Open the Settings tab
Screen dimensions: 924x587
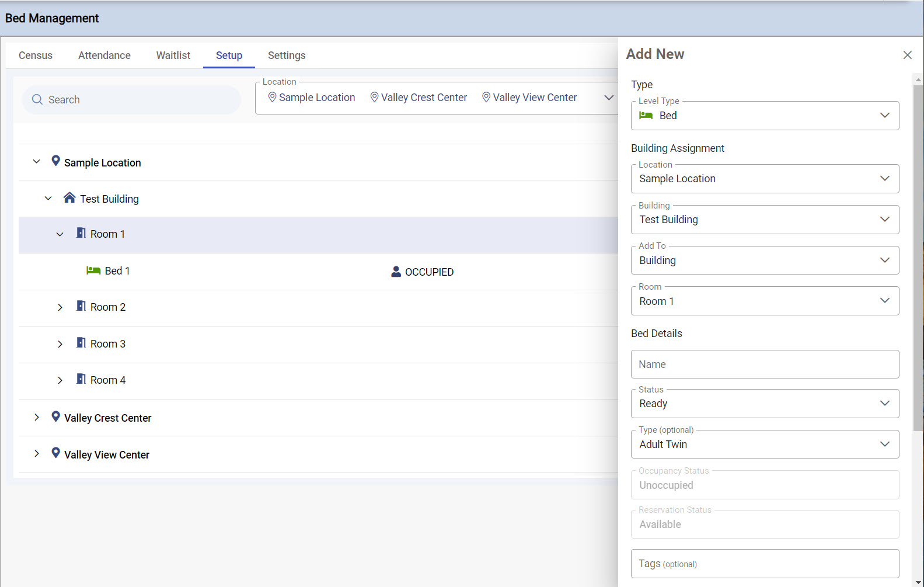tap(287, 55)
